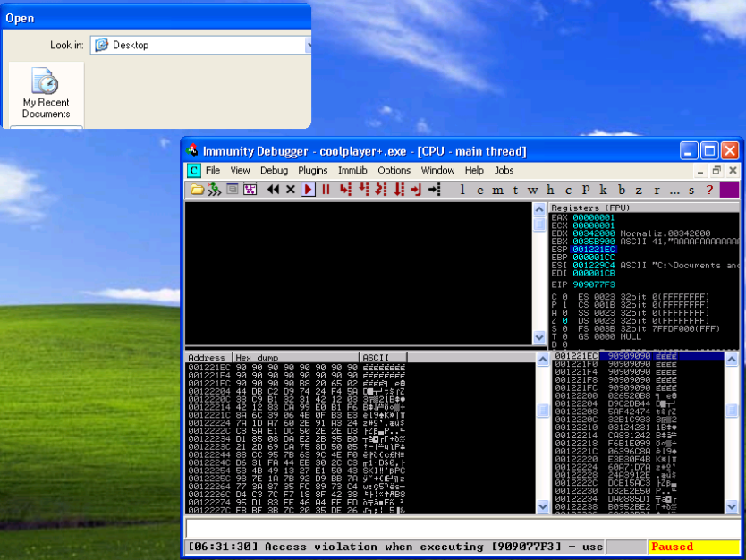Click the yellow Paused status indicator
746x560 pixels.
point(693,547)
